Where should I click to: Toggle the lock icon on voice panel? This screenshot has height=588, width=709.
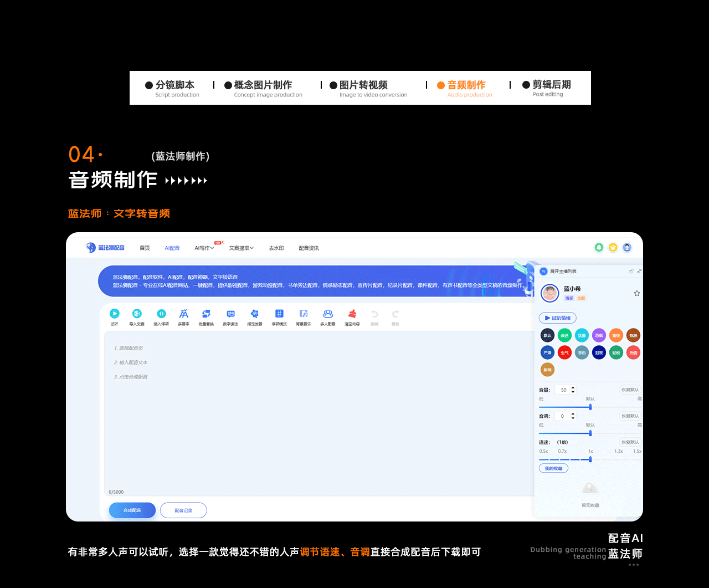pos(631,271)
